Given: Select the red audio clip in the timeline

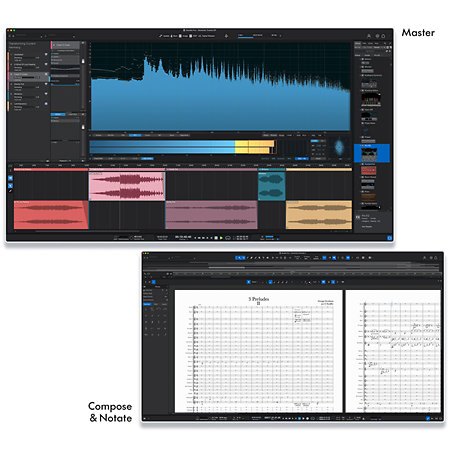Looking at the screenshot, I should tap(51, 215).
